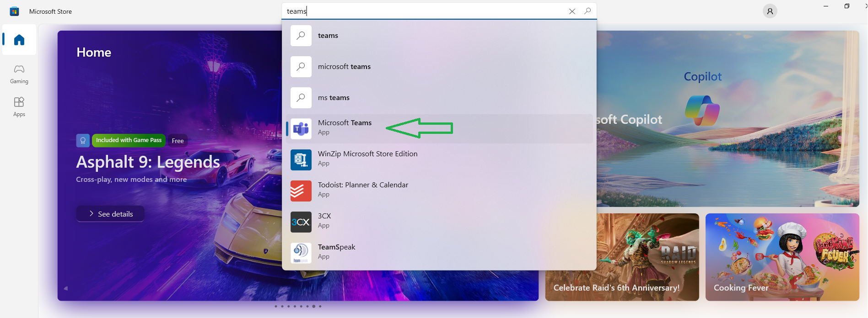Image resolution: width=868 pixels, height=318 pixels.
Task: Open the user profile account icon
Action: [770, 11]
